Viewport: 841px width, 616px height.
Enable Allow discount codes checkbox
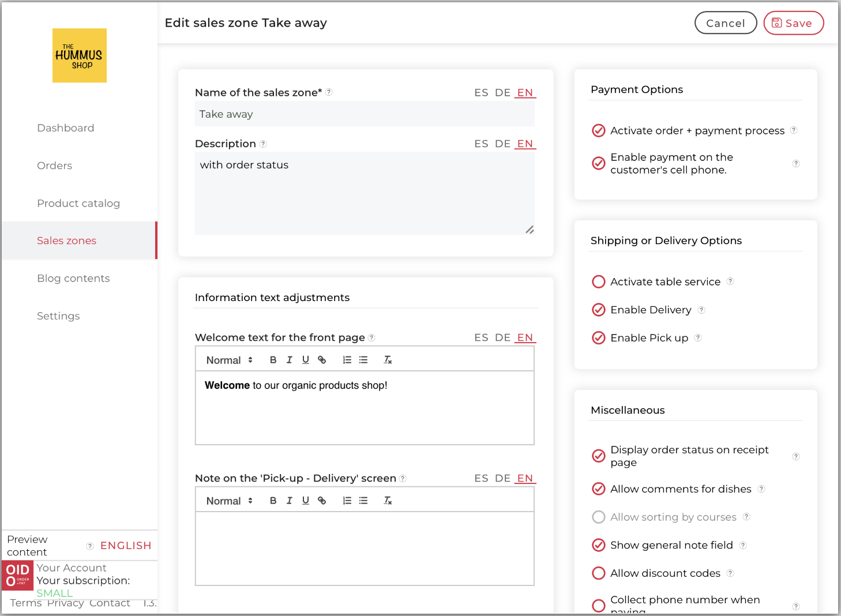point(599,573)
